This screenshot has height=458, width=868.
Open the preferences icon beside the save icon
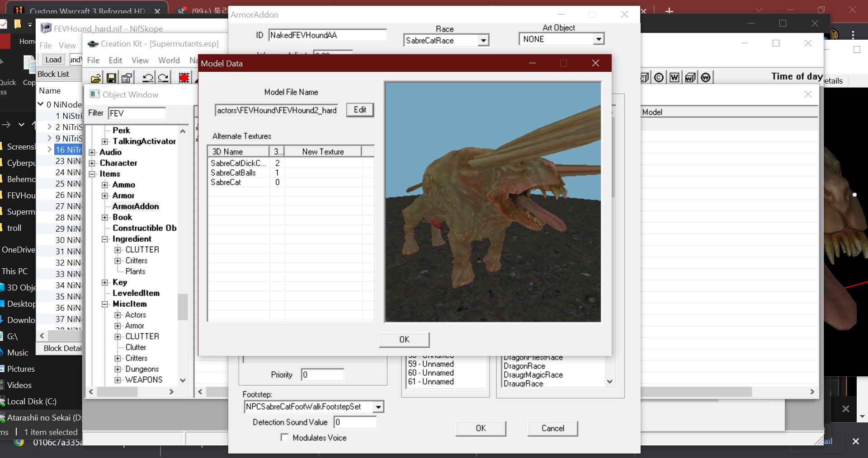[127, 78]
